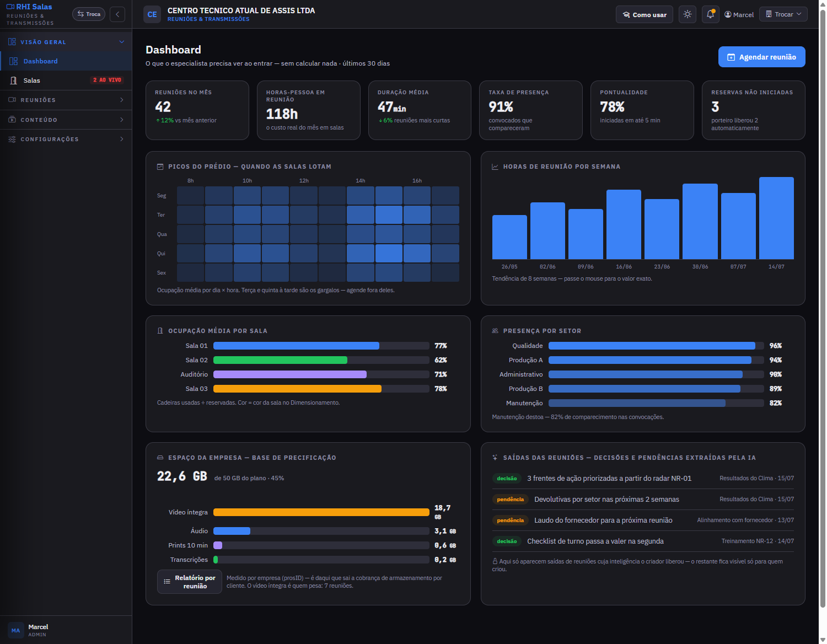
Task: Click the Salas door icon
Action: pyautogui.click(x=14, y=80)
